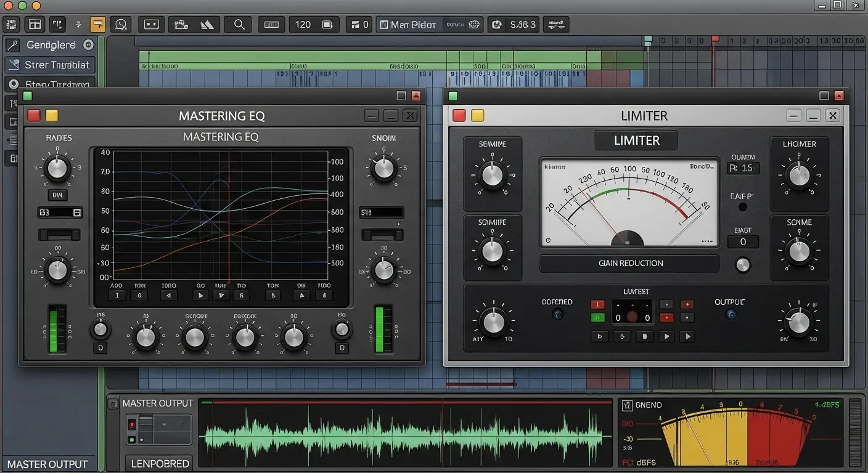Viewport: 868px width, 473px height.
Task: Open the 120 tempo field in top toolbar
Action: tap(314, 25)
